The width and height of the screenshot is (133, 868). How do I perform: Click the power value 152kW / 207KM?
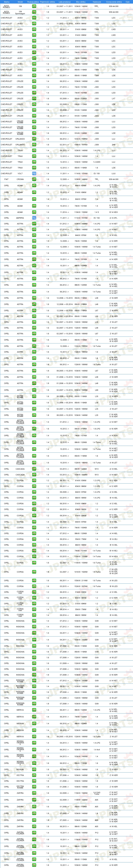tap(81, 586)
